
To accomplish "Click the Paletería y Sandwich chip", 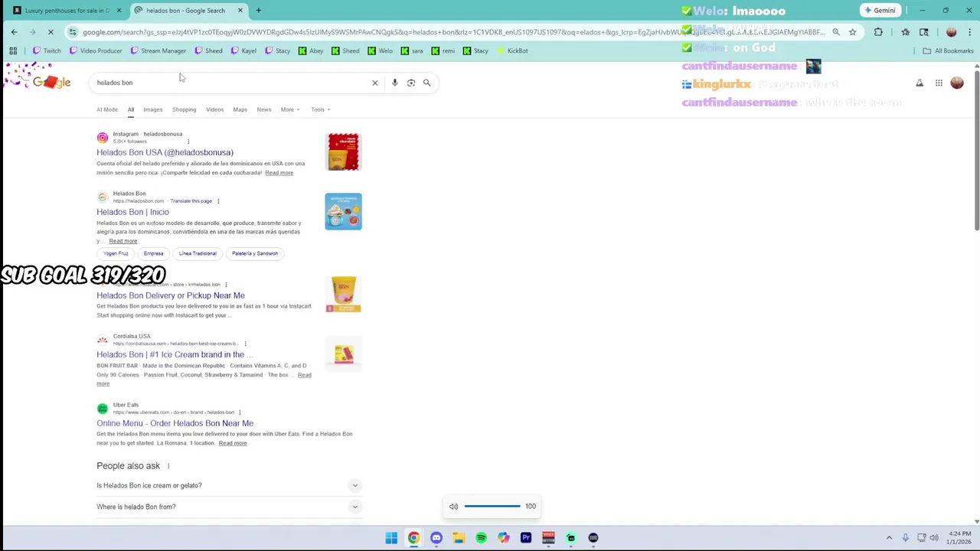I will point(255,253).
